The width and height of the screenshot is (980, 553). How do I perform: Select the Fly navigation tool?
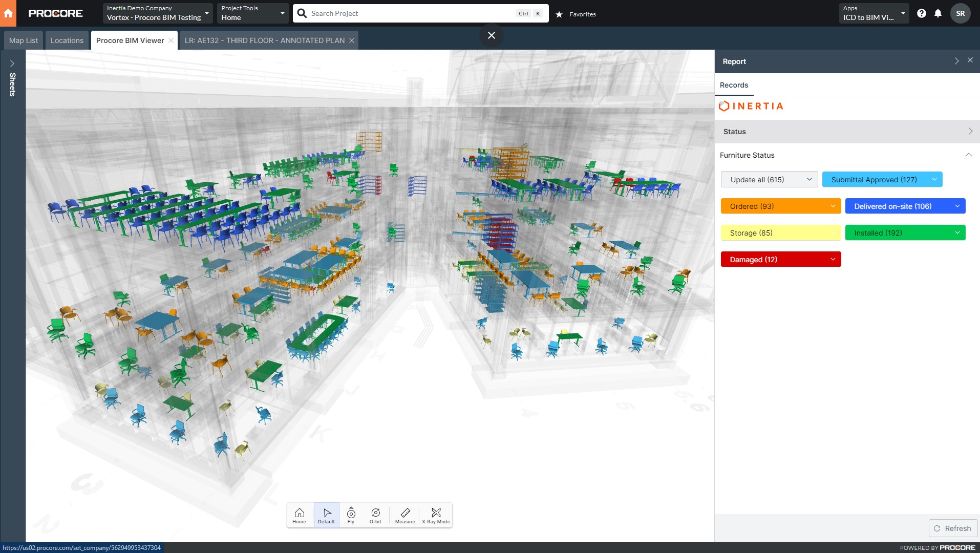[x=351, y=515]
